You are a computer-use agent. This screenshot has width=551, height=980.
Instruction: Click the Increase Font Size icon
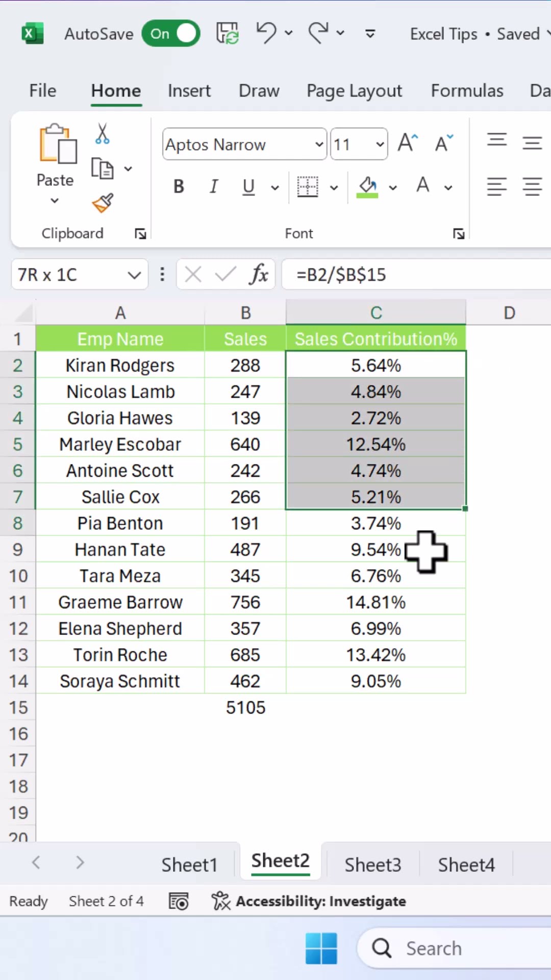(408, 143)
